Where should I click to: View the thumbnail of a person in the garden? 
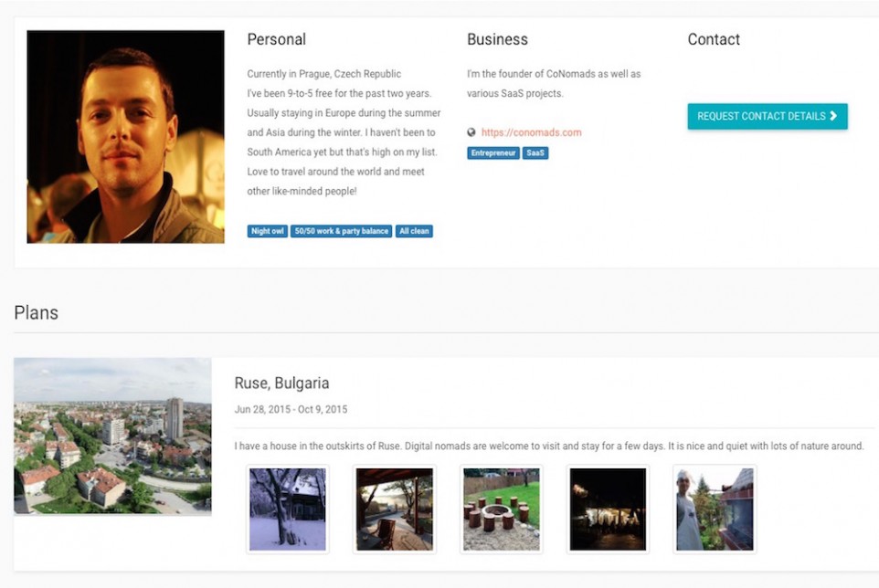point(715,509)
